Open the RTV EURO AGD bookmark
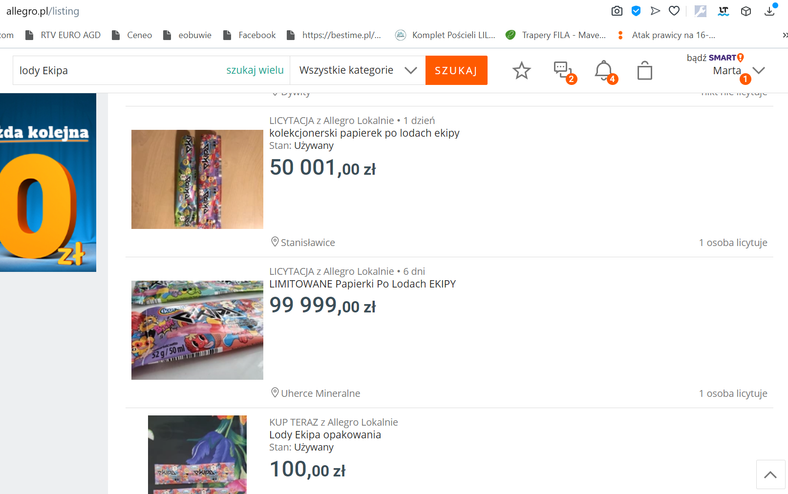The width and height of the screenshot is (788, 494). 63,35
